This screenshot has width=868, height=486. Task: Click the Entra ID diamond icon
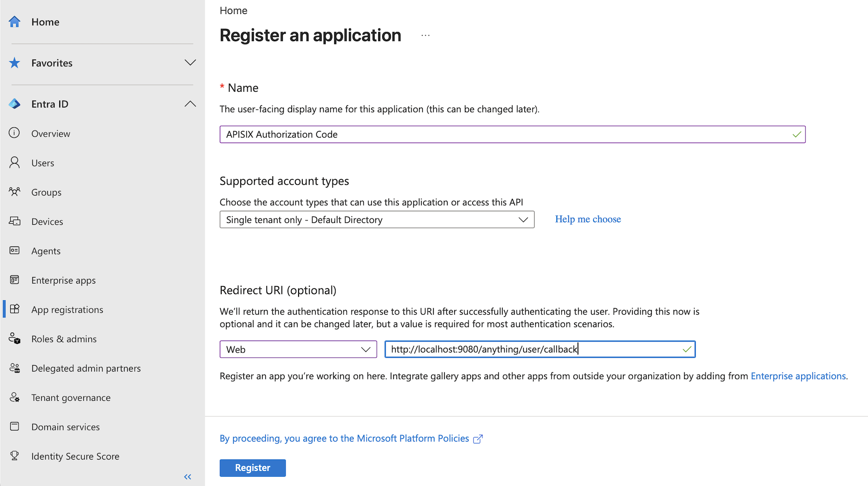coord(15,104)
